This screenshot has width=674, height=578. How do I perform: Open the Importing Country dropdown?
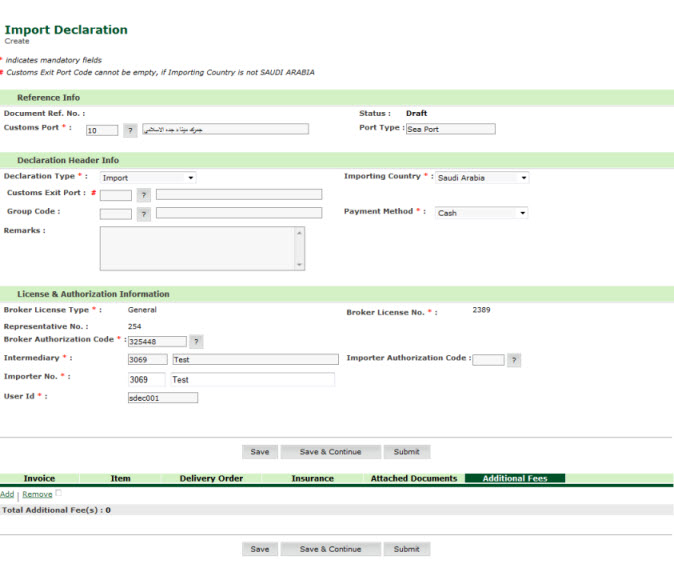click(482, 178)
